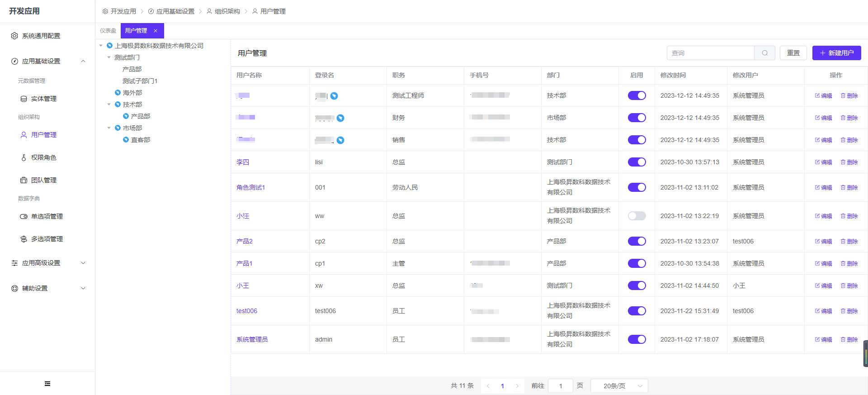Select 测试子部门1 in department tree

(x=140, y=81)
